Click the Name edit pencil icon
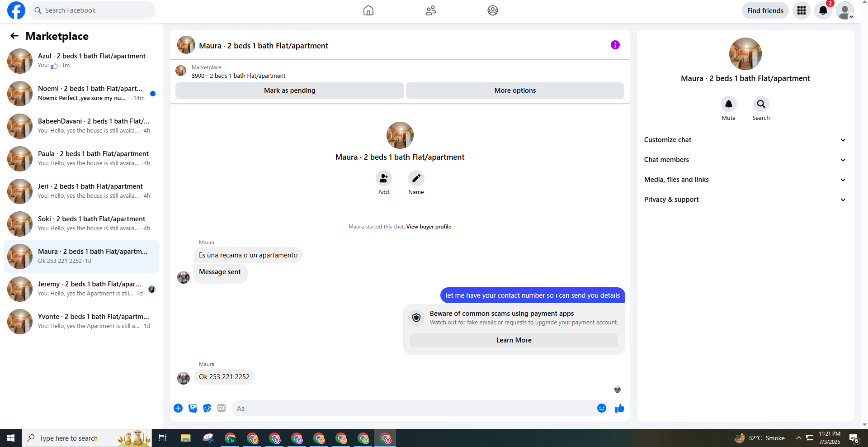This screenshot has width=868, height=447. point(416,178)
